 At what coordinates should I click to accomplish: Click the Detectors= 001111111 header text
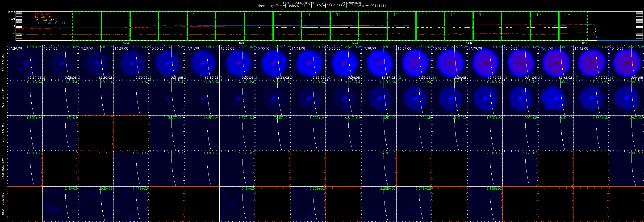pos(369,6)
